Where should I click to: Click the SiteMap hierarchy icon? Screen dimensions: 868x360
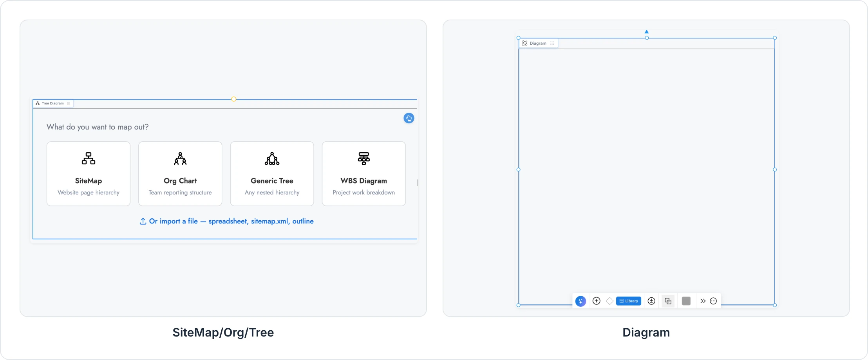click(89, 158)
